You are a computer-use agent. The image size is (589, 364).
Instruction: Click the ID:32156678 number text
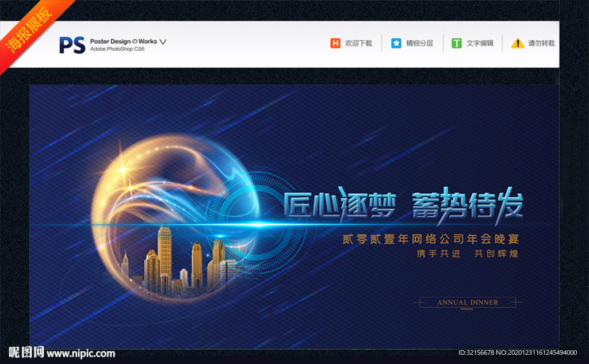tap(476, 352)
